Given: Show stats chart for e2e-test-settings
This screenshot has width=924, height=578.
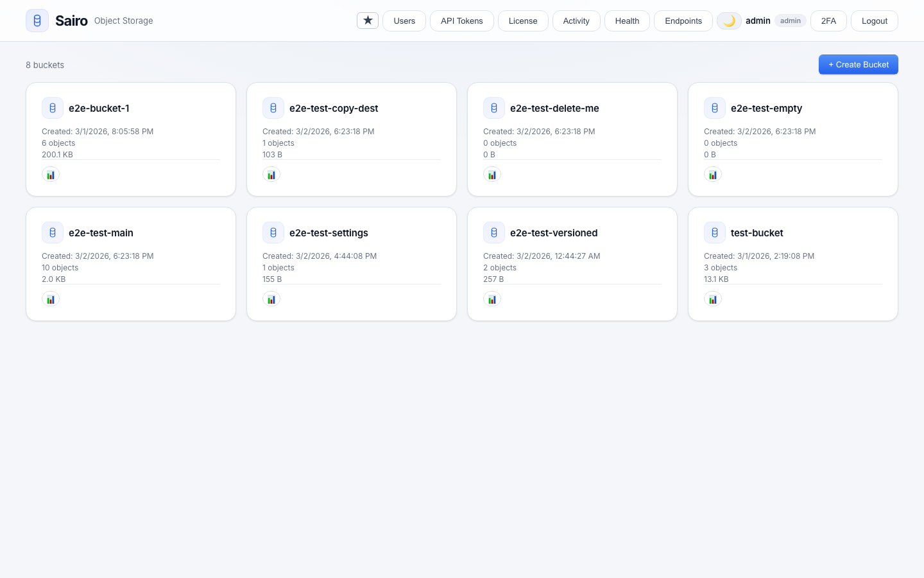Looking at the screenshot, I should (271, 299).
